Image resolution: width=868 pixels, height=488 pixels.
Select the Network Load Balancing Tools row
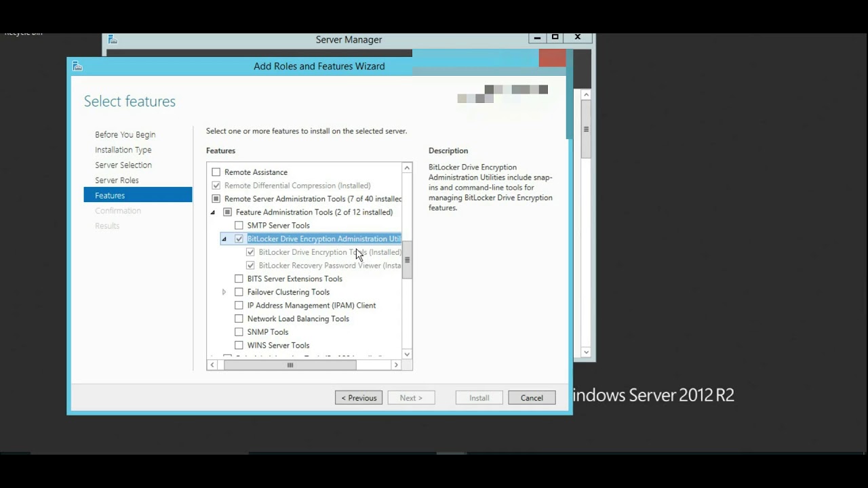(x=298, y=319)
